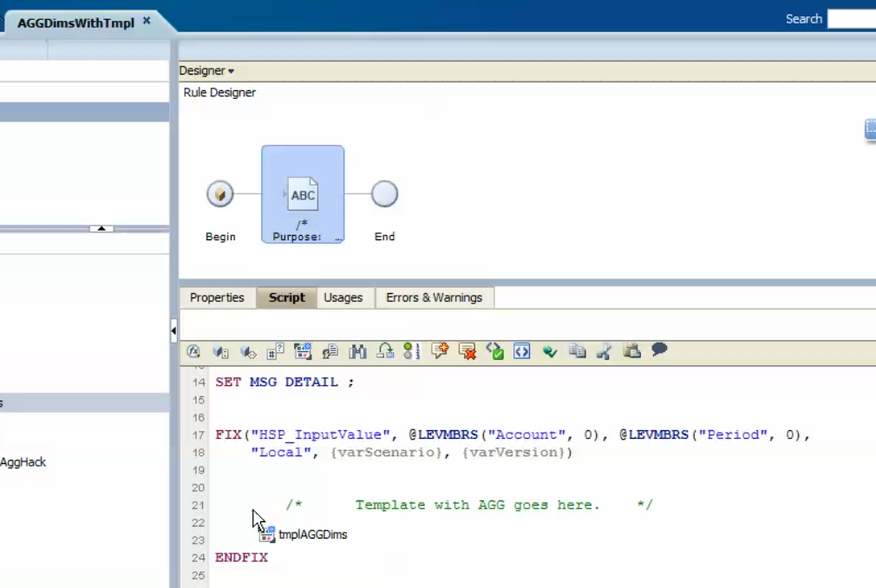Select the End node in Rule Designer

[x=384, y=194]
